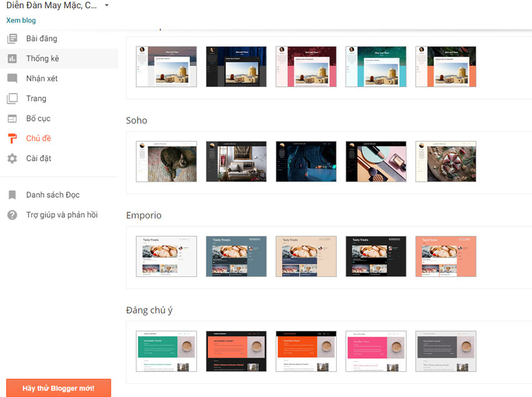532x397 pixels.
Task: Select the red-pink top-row theme thumbnail
Action: point(306,66)
